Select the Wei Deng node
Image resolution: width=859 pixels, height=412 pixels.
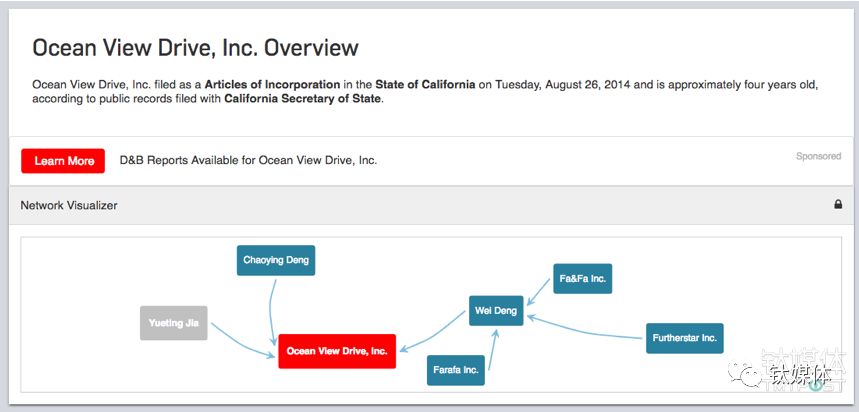[x=496, y=311]
